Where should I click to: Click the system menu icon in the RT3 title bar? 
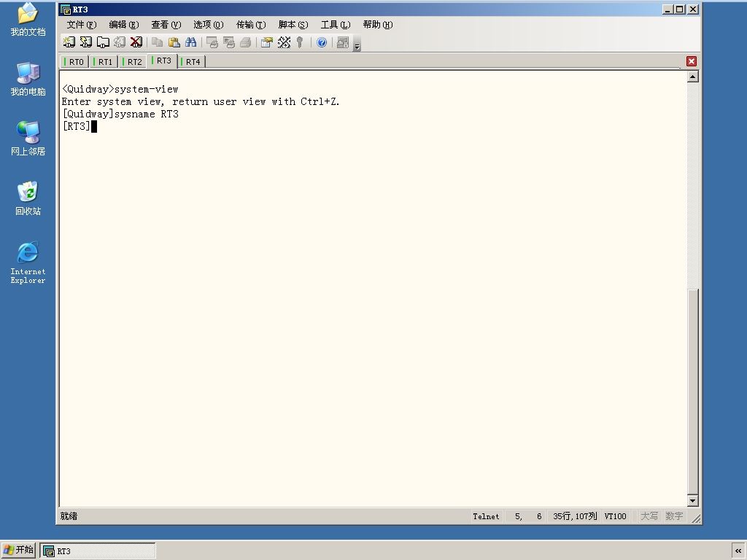[65, 9]
